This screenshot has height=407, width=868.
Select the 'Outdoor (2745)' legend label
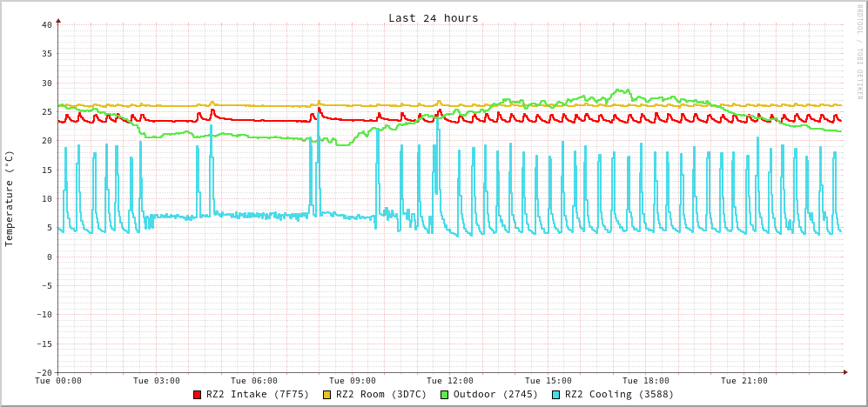(x=495, y=395)
